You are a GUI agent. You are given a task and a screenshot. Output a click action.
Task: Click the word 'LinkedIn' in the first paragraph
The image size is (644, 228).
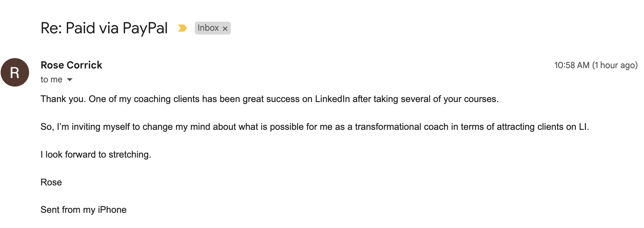point(332,99)
